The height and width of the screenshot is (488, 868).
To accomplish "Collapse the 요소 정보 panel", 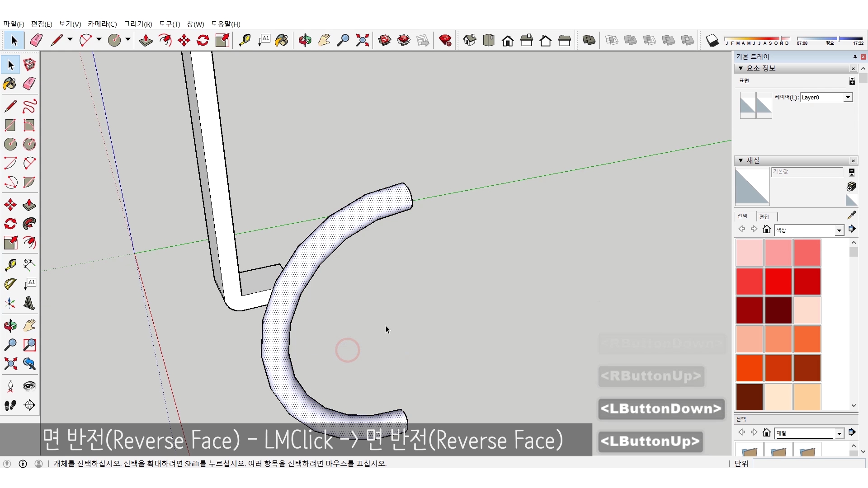I will point(741,68).
